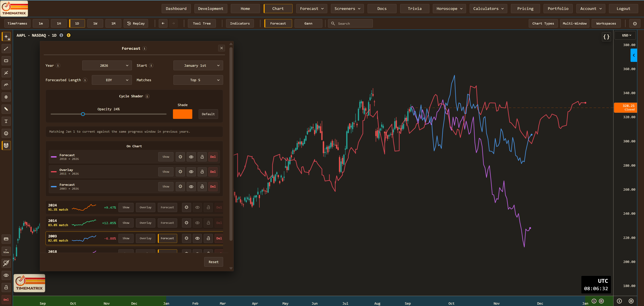Toggle visibility of Forecast 2003 → 2026
Screen dimensions: 644x306
pyautogui.click(x=191, y=187)
